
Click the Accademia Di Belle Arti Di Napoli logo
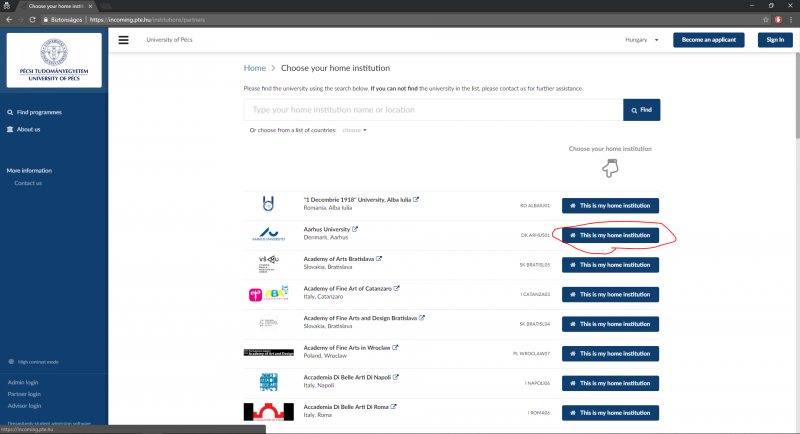[x=269, y=382]
